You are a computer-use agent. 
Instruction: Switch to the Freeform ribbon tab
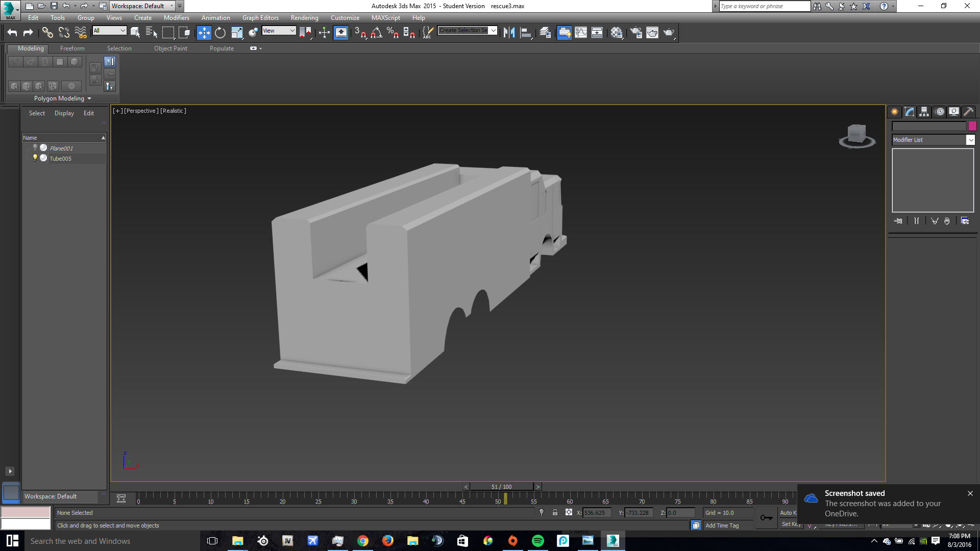(x=72, y=48)
